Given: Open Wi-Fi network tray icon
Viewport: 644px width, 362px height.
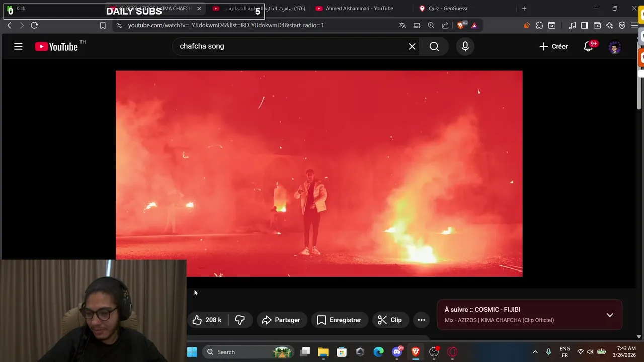Looking at the screenshot, I should tap(581, 352).
